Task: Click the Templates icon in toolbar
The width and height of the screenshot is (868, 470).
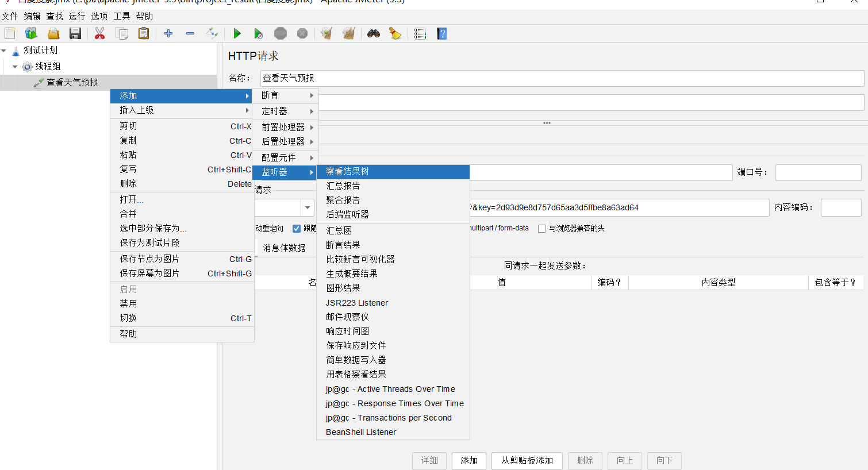Action: point(31,34)
